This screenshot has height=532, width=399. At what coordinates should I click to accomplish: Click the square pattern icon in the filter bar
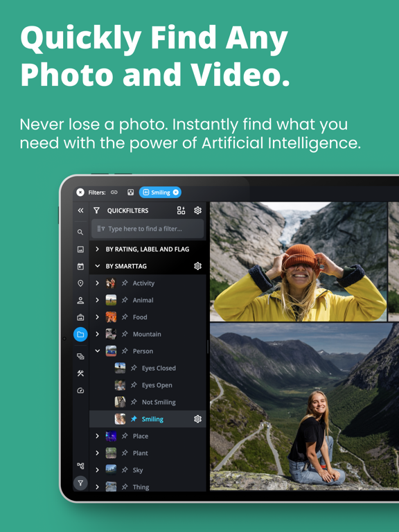click(x=130, y=193)
